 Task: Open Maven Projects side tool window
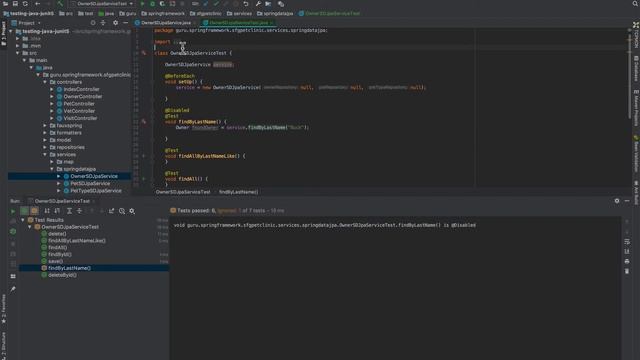pyautogui.click(x=636, y=108)
